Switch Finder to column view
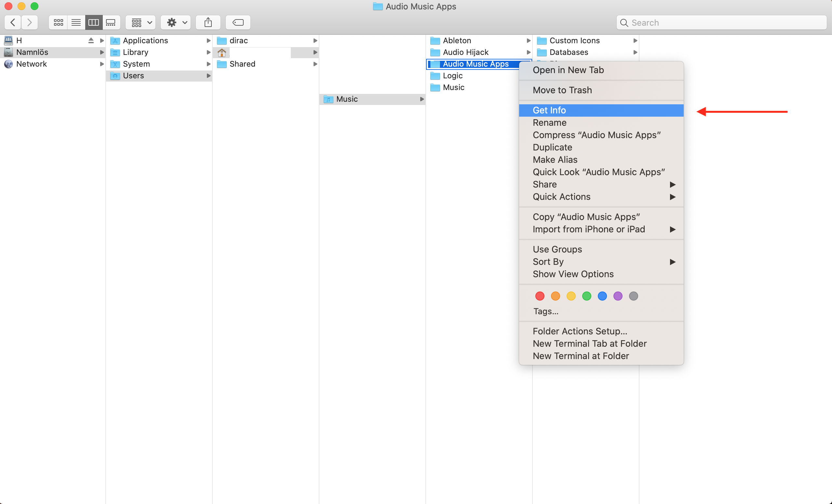The height and width of the screenshot is (504, 832). 94,23
